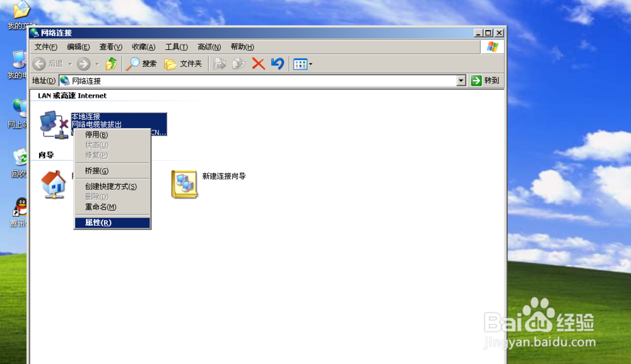This screenshot has height=364, width=631.
Task: Choose 重命名(M) in the context menu
Action: (112, 207)
